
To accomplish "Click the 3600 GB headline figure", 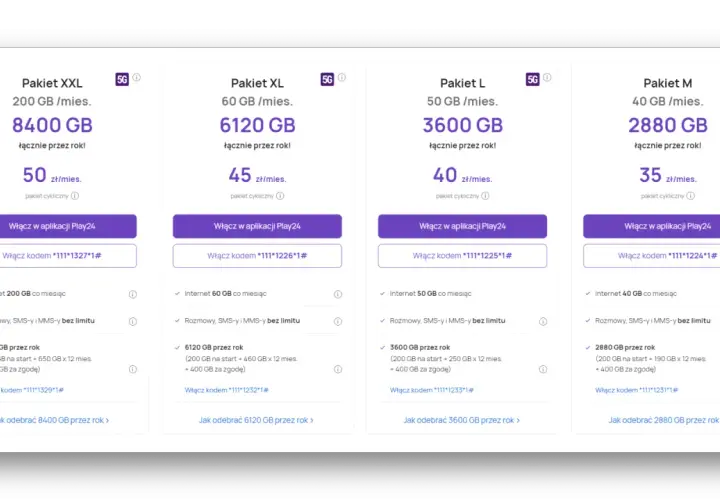I will (463, 125).
